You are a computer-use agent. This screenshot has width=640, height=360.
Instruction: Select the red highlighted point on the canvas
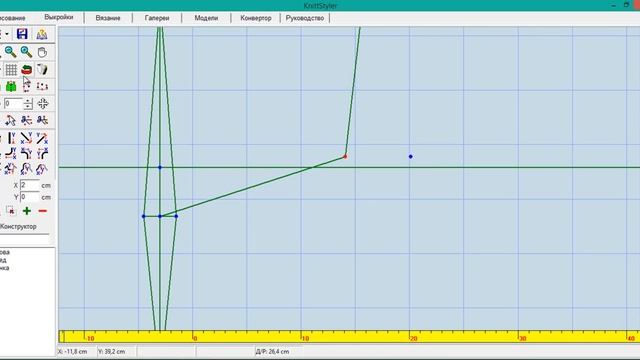(x=345, y=156)
